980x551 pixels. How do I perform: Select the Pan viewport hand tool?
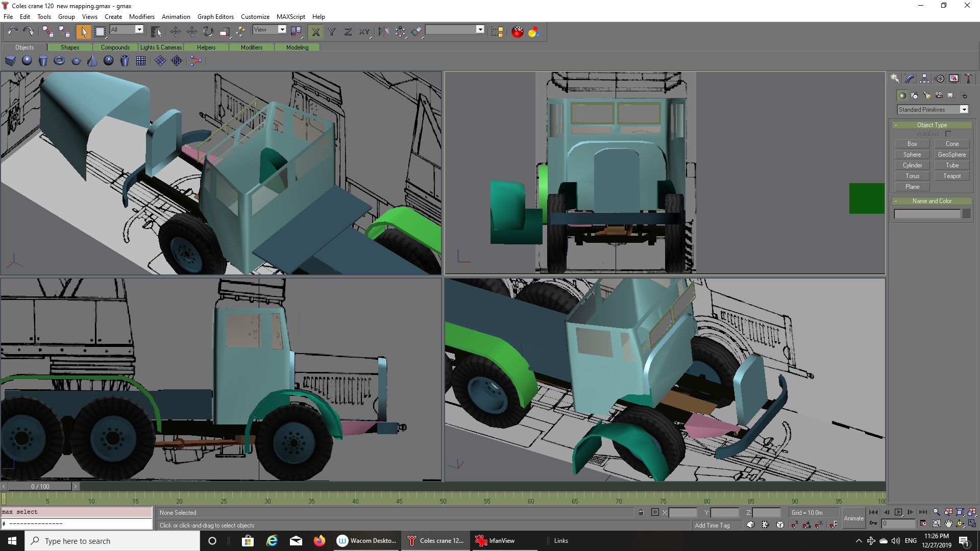pyautogui.click(x=948, y=523)
